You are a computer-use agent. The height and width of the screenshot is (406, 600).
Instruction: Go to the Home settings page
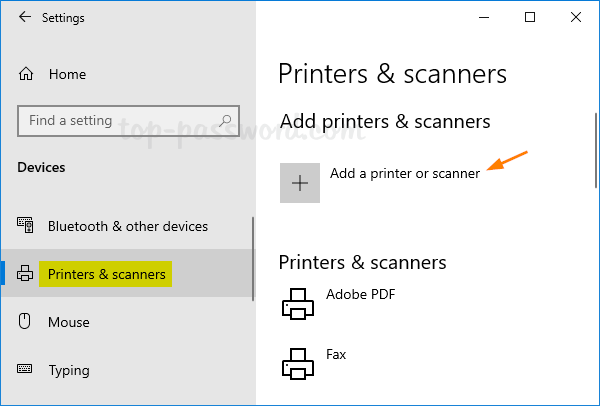tap(67, 74)
